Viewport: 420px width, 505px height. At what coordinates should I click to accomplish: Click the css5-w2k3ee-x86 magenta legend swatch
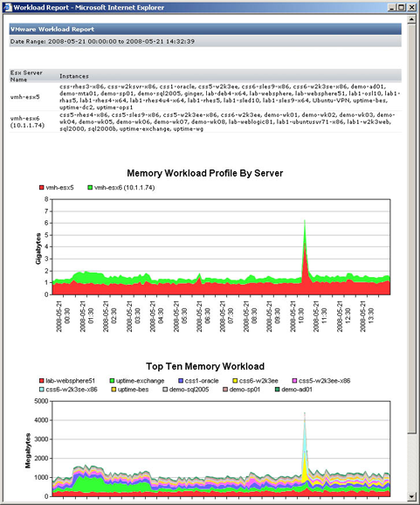click(294, 381)
